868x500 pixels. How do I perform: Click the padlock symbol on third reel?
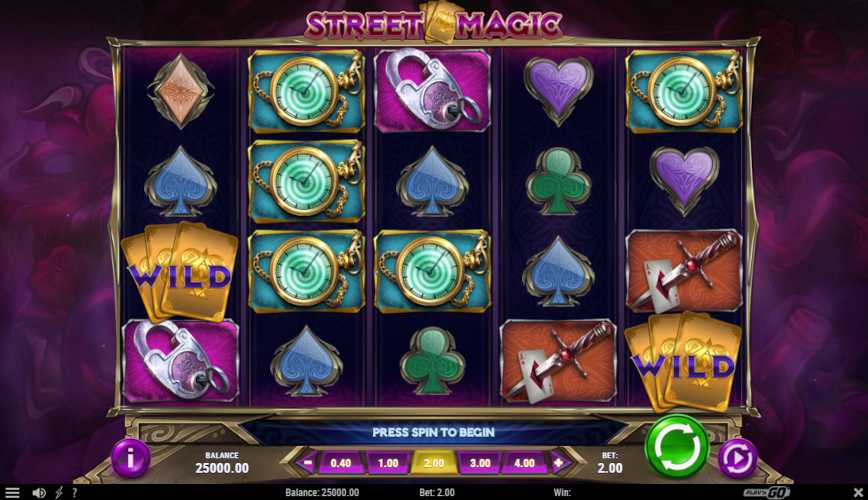[x=432, y=90]
